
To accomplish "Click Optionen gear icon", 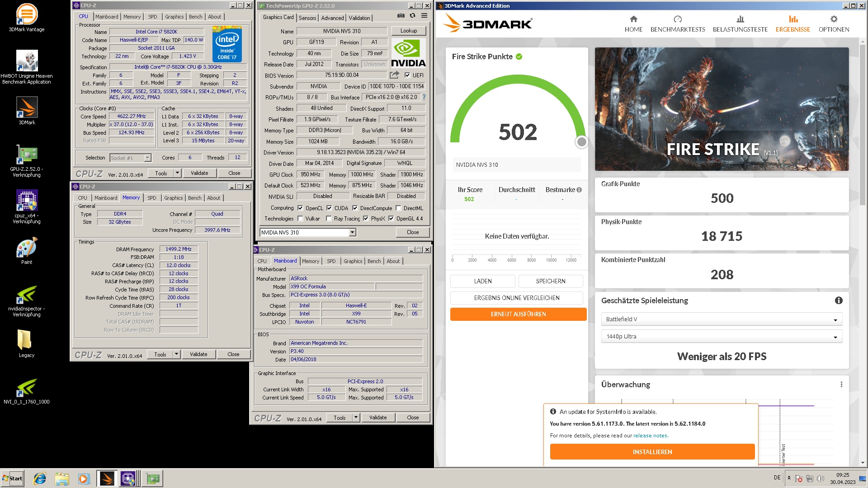I will [x=834, y=19].
